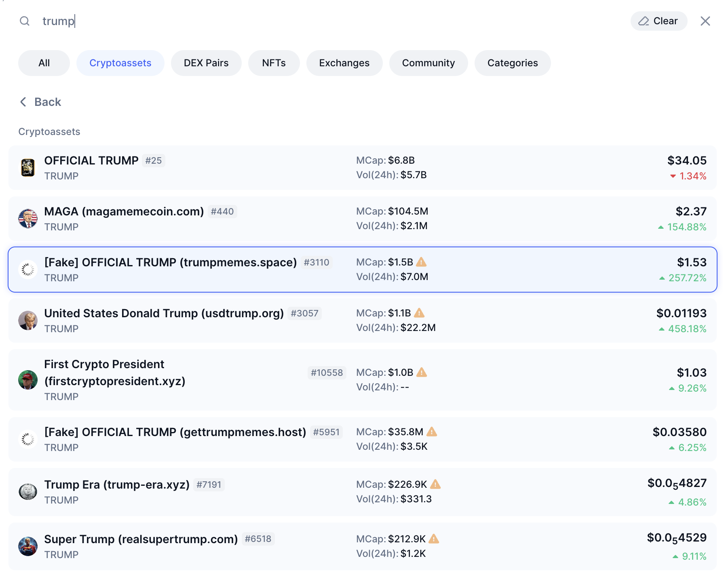Switch to the Categories tab

(513, 63)
